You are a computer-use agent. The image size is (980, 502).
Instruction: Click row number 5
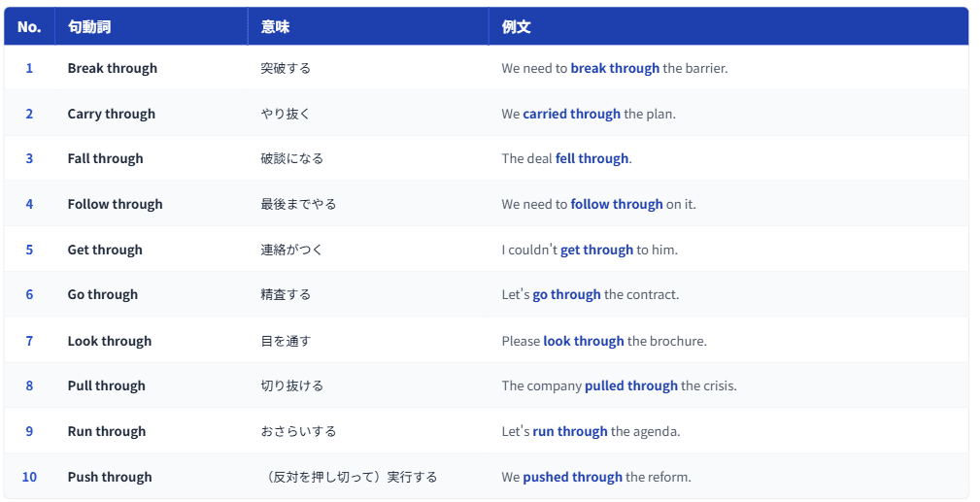[x=29, y=251]
